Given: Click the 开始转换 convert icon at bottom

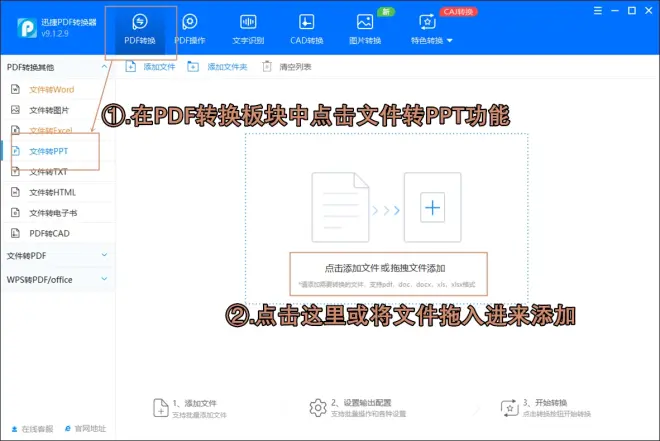Looking at the screenshot, I should click(x=509, y=408).
